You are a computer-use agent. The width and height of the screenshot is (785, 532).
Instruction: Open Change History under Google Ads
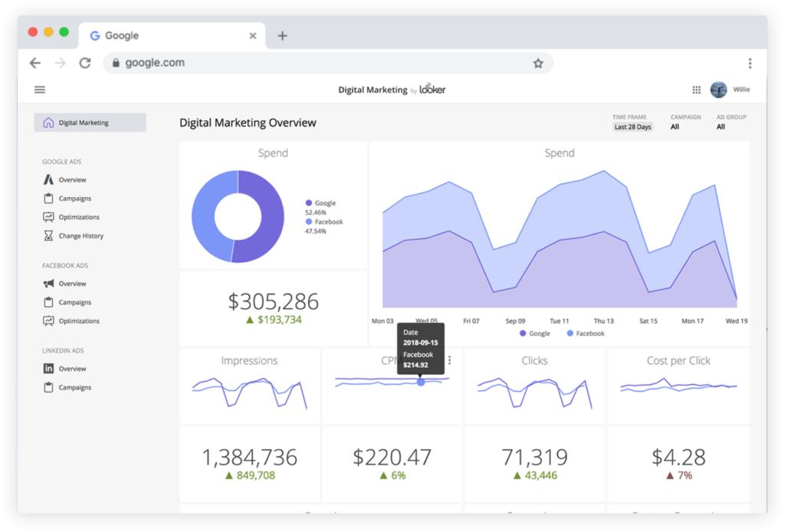pos(80,236)
